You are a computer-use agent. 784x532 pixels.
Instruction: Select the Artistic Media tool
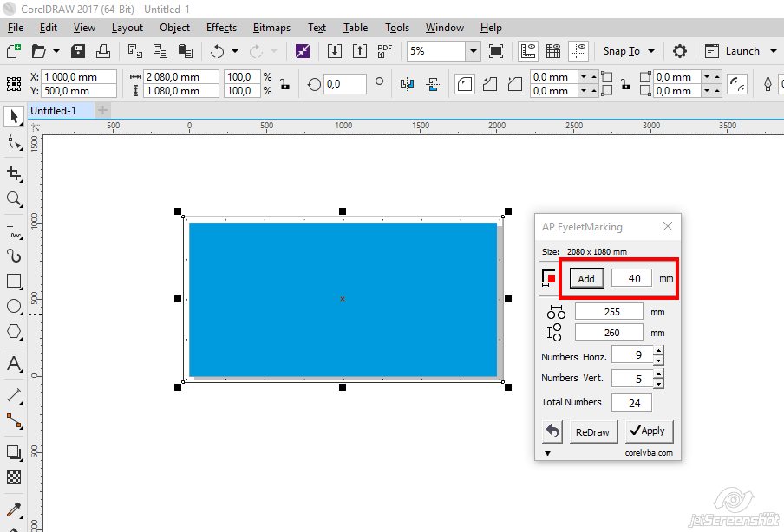(x=15, y=256)
